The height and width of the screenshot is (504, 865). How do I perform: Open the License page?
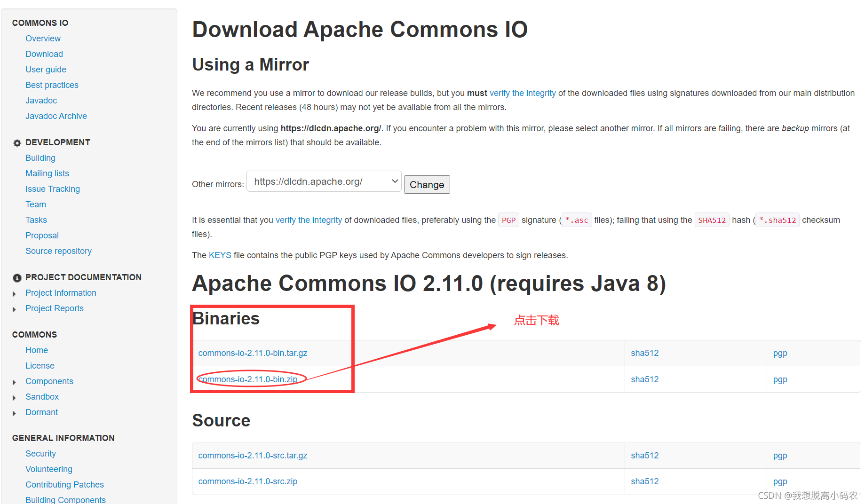pyautogui.click(x=40, y=366)
